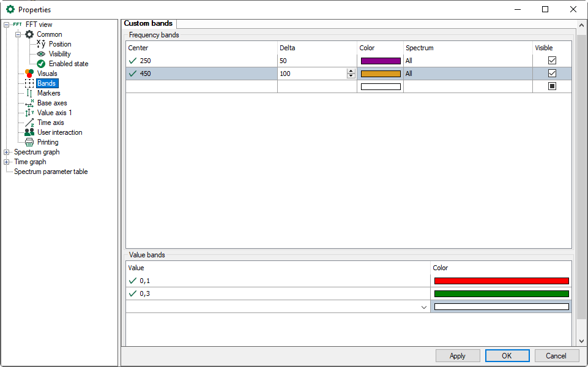Select Visuals in the tree
The width and height of the screenshot is (588, 367).
(47, 74)
